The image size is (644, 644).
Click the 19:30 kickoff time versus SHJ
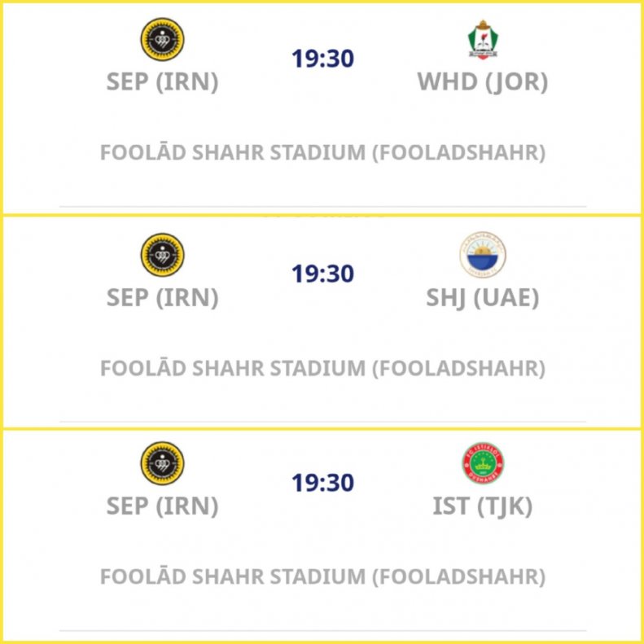[323, 274]
